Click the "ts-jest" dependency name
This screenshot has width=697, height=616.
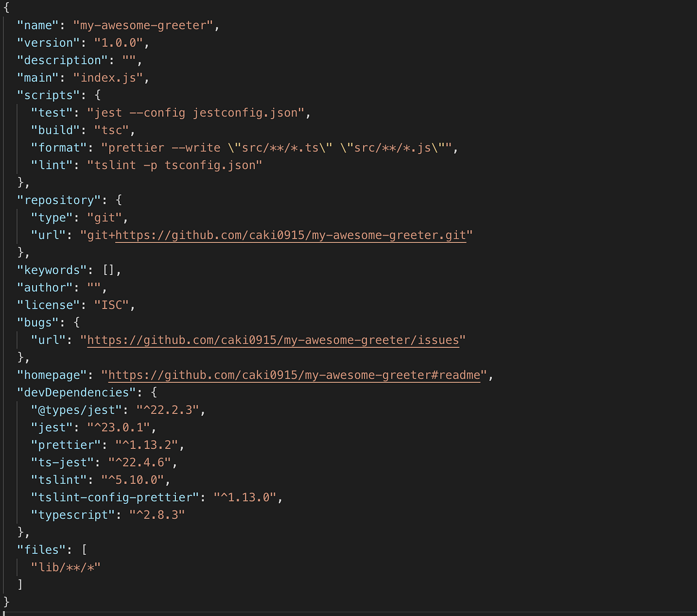(x=62, y=462)
